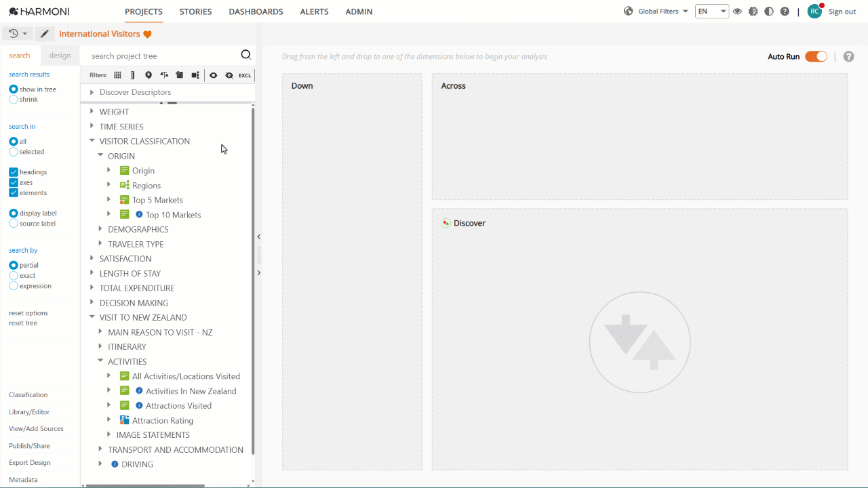Open Export Design in sidebar
This screenshot has width=868, height=488.
(x=30, y=463)
